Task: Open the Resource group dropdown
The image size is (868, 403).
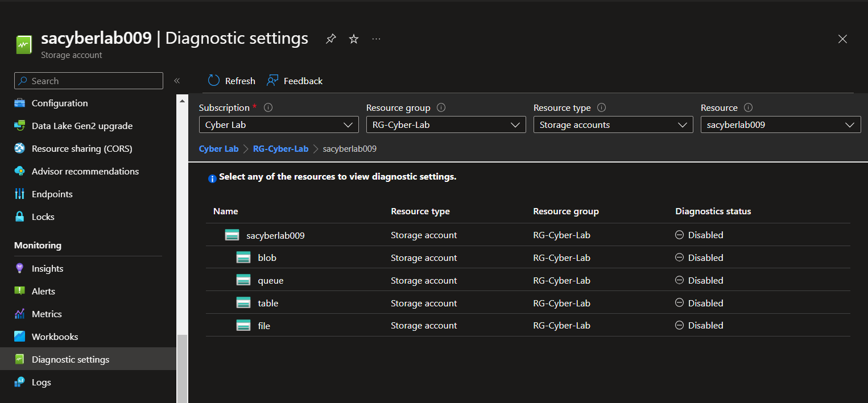Action: tap(446, 124)
